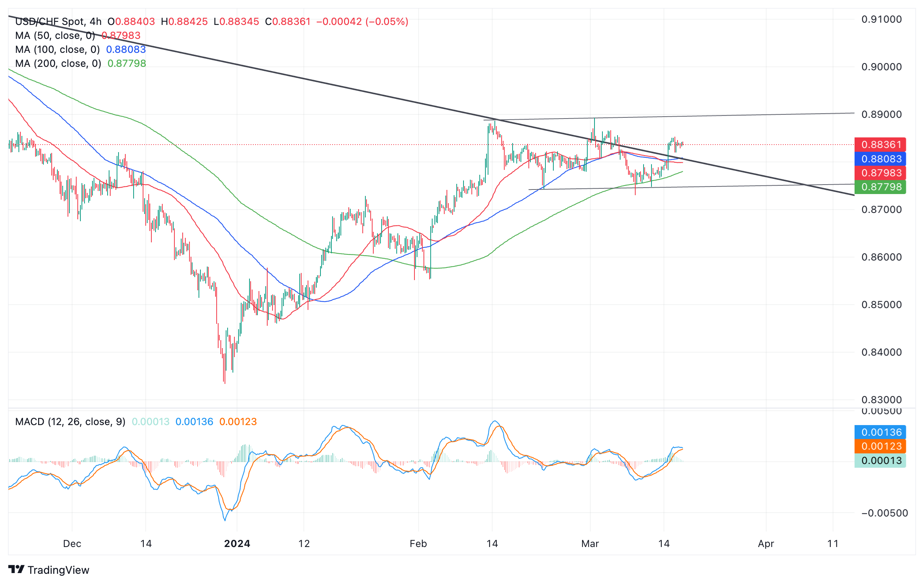Select the MACD (12, 26, close, 9) legend
924x584 pixels.
pos(70,422)
